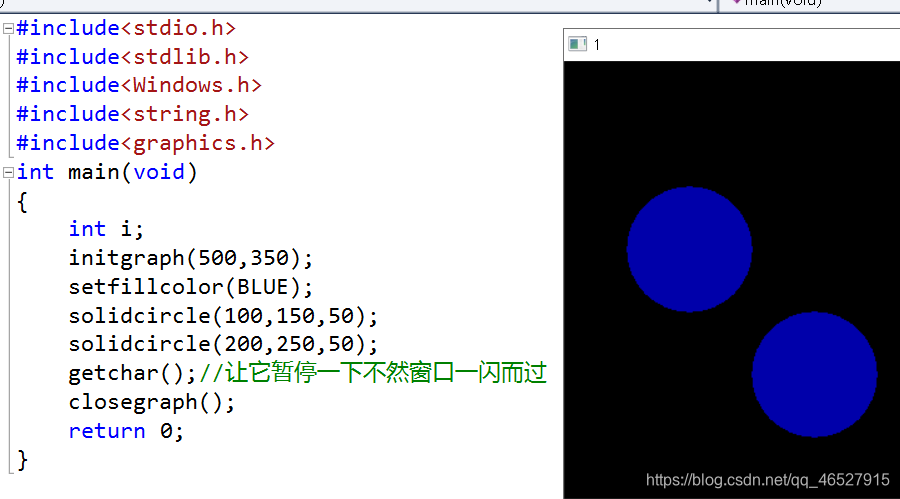Click the getchar(); statement
Image resolution: width=900 pixels, height=499 pixels.
click(x=133, y=373)
